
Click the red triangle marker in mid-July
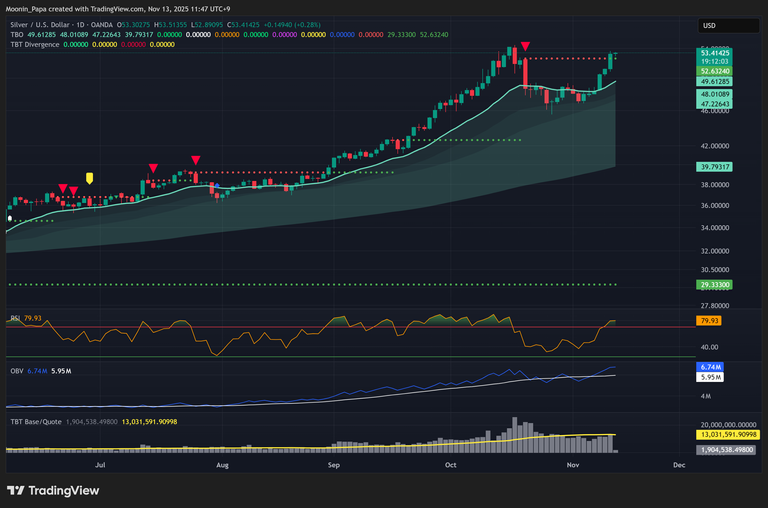pos(153,169)
